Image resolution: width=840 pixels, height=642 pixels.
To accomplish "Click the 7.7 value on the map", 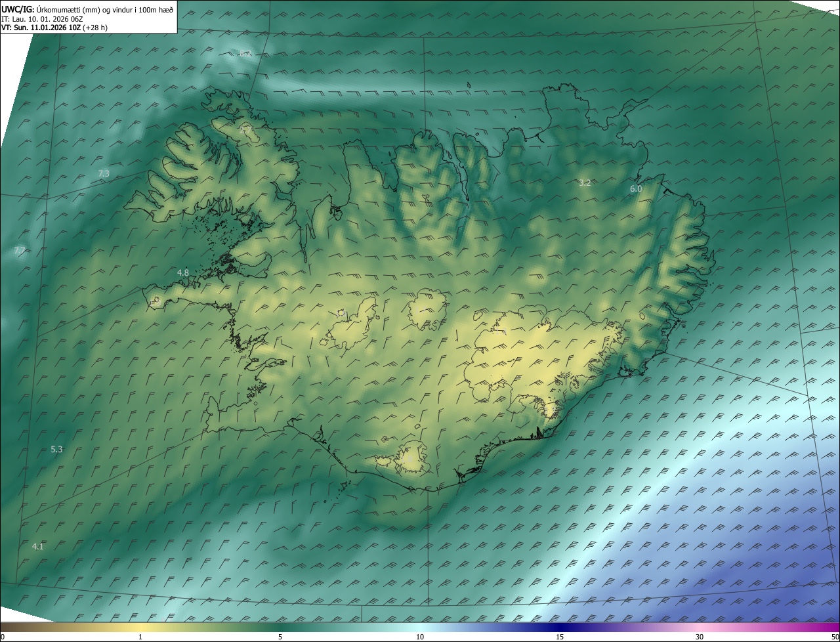I will (20, 251).
